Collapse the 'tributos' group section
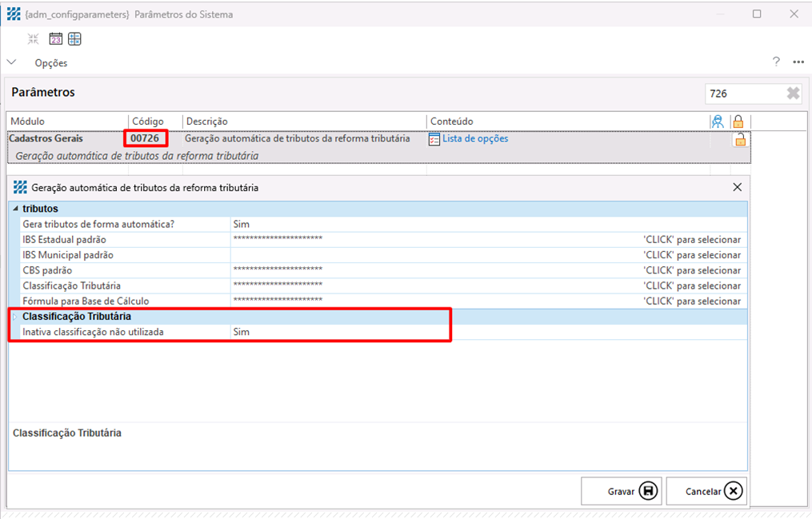 [15, 209]
